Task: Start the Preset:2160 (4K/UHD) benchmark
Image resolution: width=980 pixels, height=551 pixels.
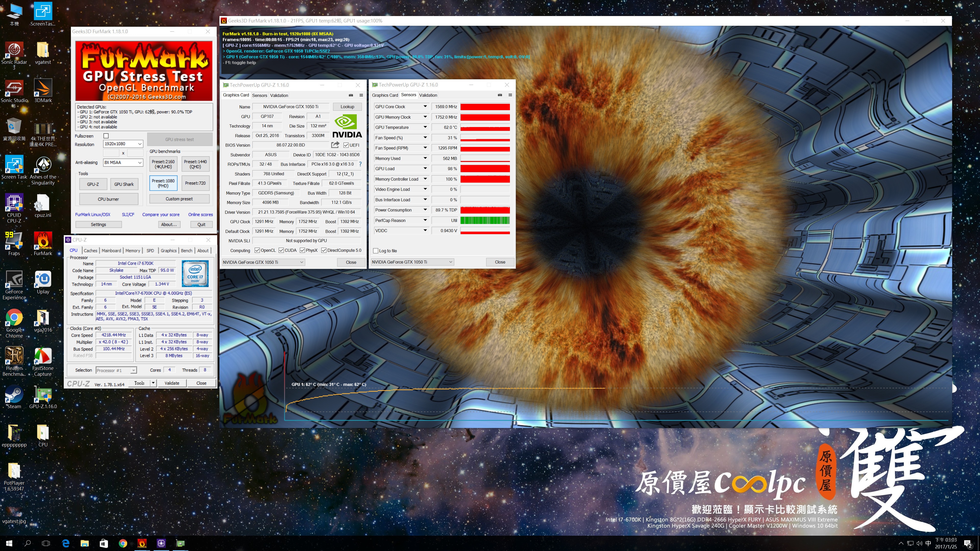Action: [x=163, y=164]
